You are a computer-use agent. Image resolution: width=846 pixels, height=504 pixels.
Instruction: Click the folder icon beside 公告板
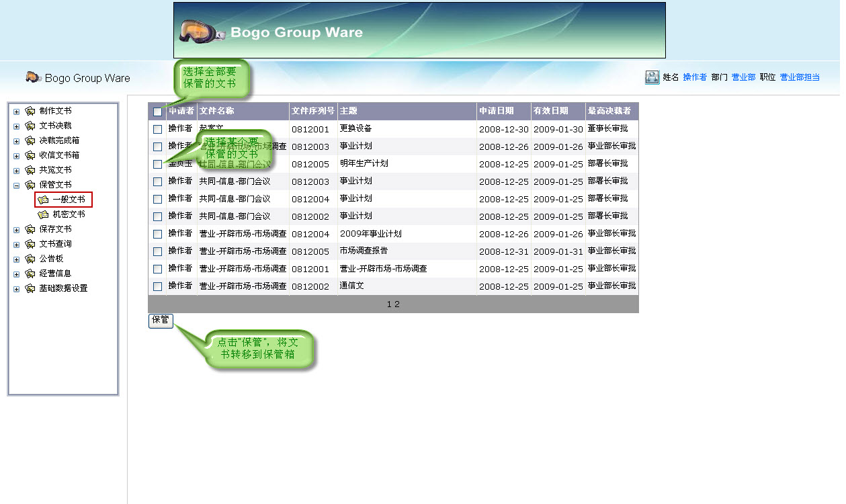(30, 259)
